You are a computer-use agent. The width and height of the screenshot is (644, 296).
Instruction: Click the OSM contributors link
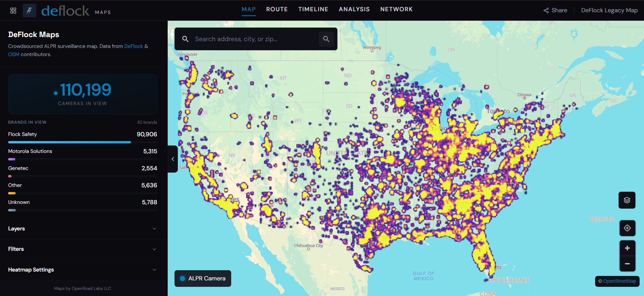pyautogui.click(x=14, y=54)
